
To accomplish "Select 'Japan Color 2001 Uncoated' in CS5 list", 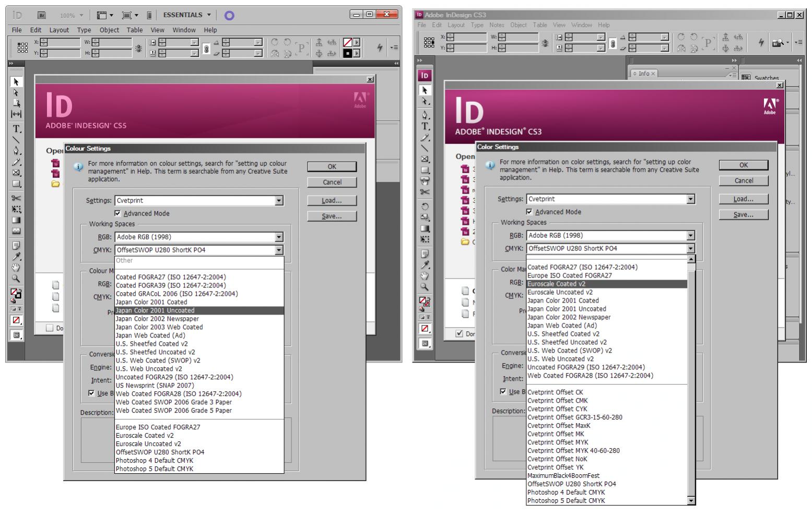I will click(x=199, y=310).
